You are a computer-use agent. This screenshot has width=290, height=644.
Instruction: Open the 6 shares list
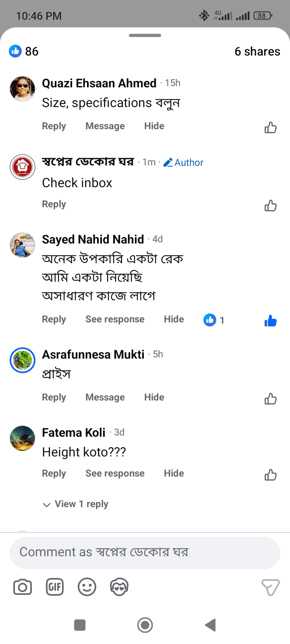(x=257, y=52)
